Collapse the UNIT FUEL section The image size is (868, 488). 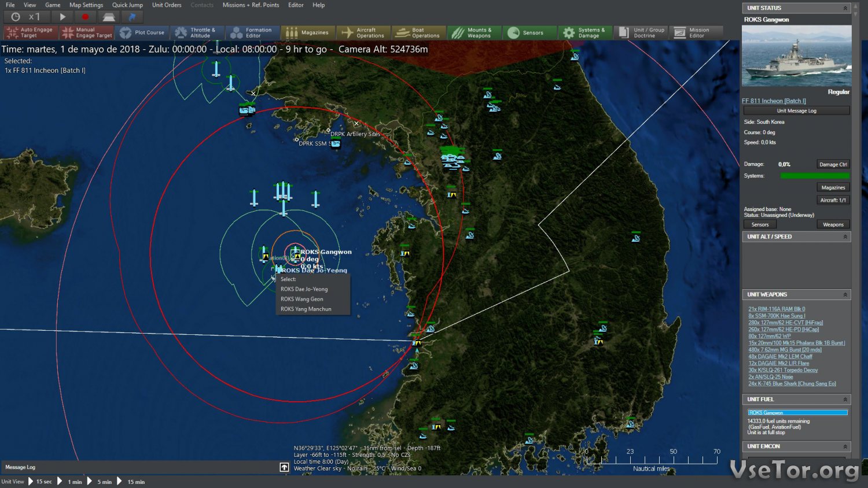tap(845, 400)
